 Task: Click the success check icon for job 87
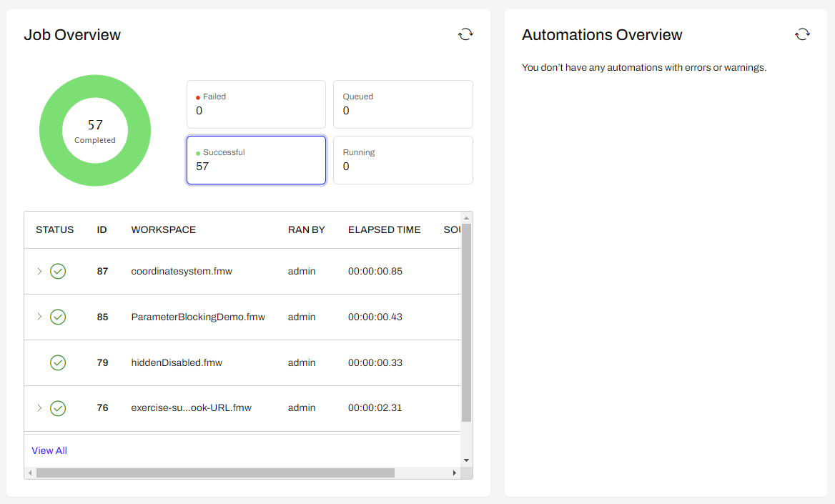(58, 271)
